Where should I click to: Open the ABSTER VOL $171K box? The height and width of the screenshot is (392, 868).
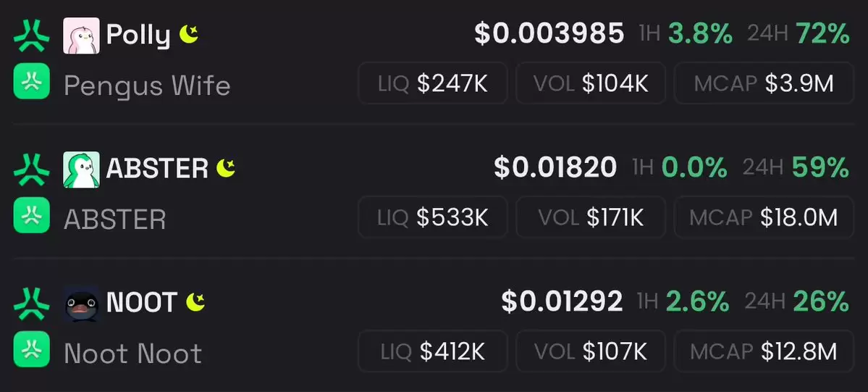coord(591,217)
